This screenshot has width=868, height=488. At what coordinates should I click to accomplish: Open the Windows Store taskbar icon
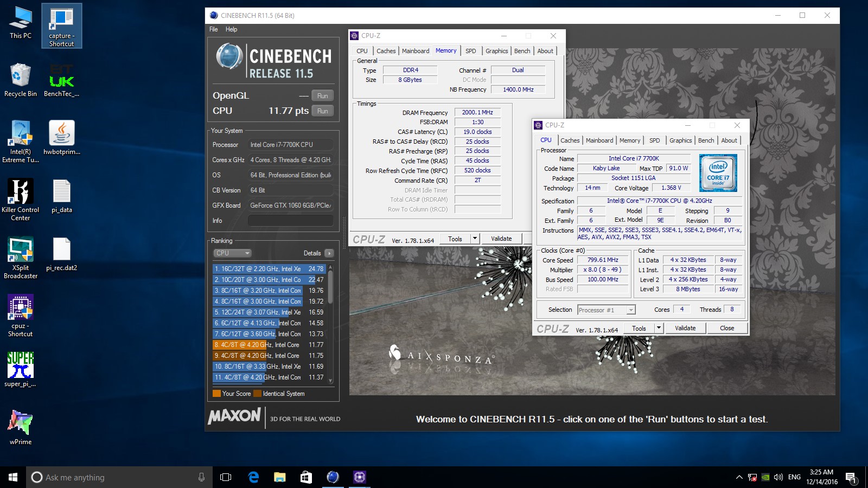click(x=307, y=477)
